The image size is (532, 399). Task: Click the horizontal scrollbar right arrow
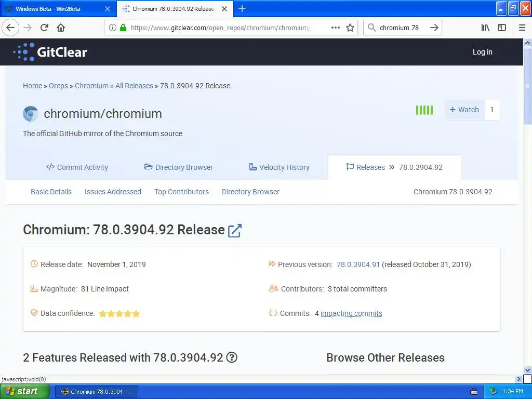tap(518, 379)
